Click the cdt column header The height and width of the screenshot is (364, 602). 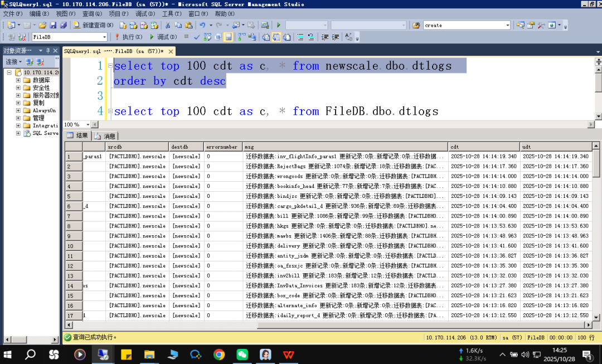tap(484, 147)
